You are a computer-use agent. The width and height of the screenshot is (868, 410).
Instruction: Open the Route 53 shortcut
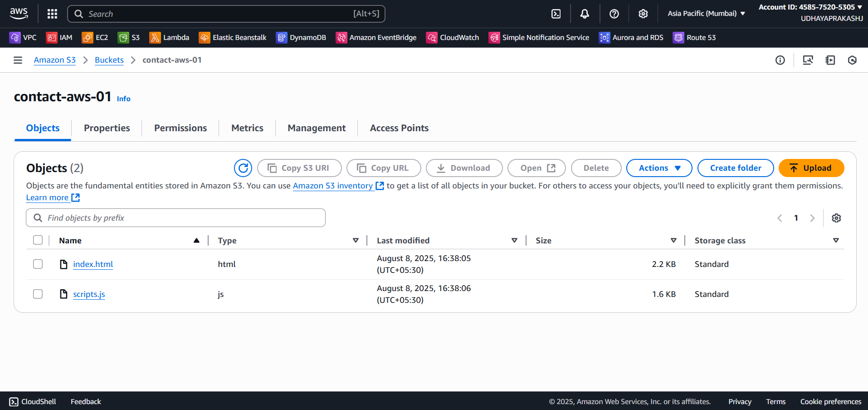tap(694, 38)
